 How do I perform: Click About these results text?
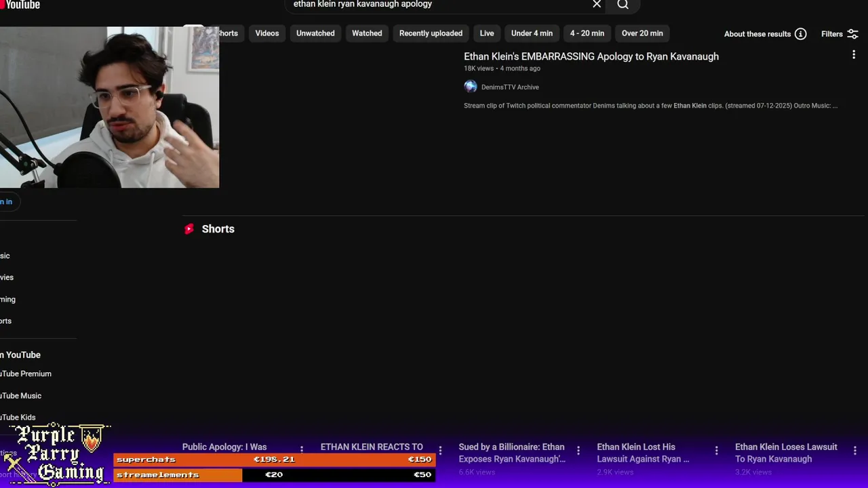pyautogui.click(x=757, y=34)
